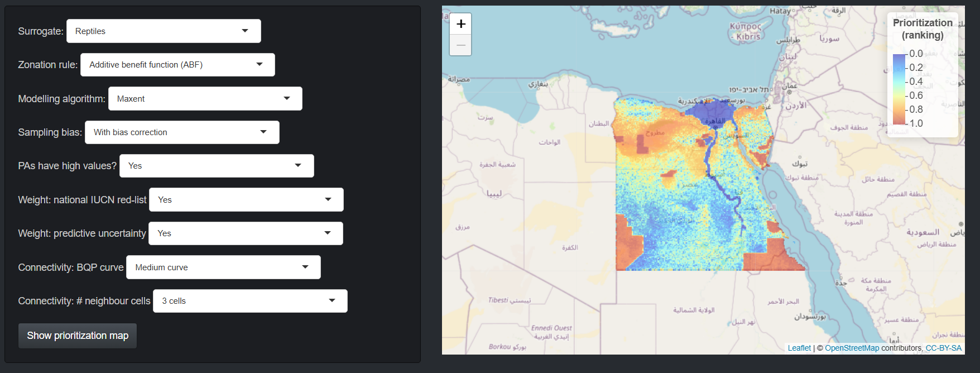This screenshot has width=980, height=373.
Task: Click the 0.0 legend value
Action: coord(916,54)
